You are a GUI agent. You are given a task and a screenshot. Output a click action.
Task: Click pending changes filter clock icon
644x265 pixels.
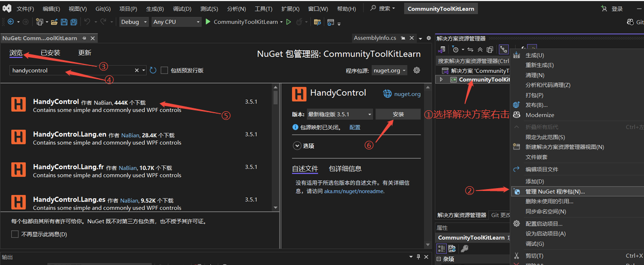456,49
